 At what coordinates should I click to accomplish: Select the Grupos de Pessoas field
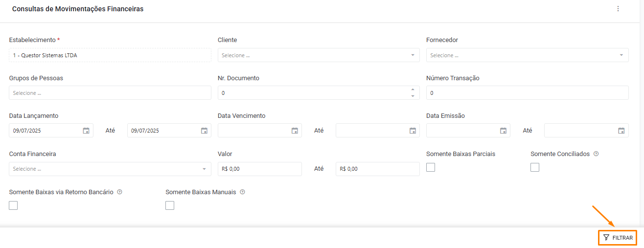pos(110,93)
